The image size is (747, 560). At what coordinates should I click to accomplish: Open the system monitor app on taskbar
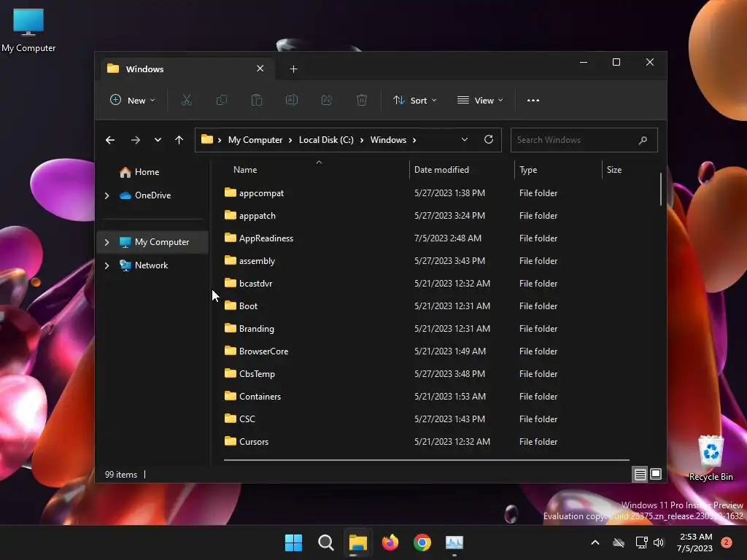point(454,542)
